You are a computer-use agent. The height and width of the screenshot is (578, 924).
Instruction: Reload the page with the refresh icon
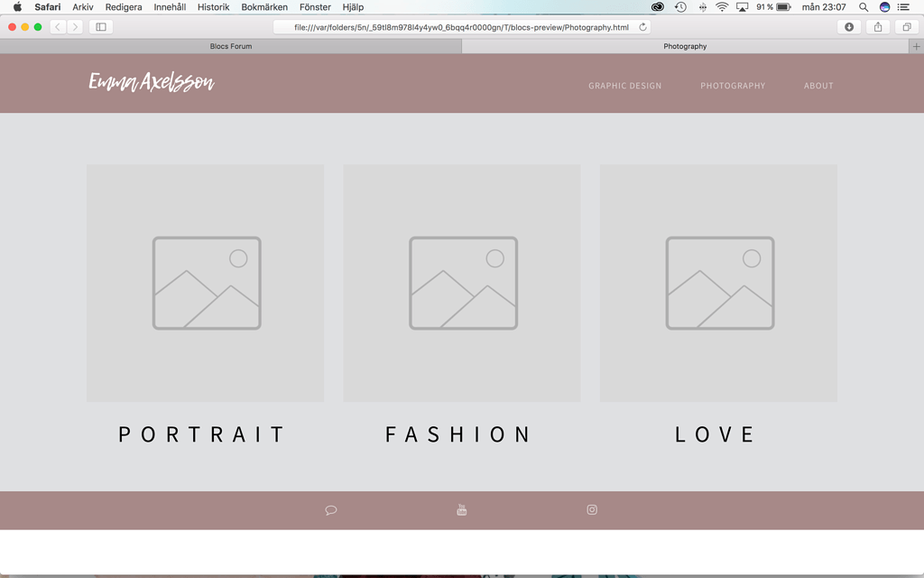point(642,27)
